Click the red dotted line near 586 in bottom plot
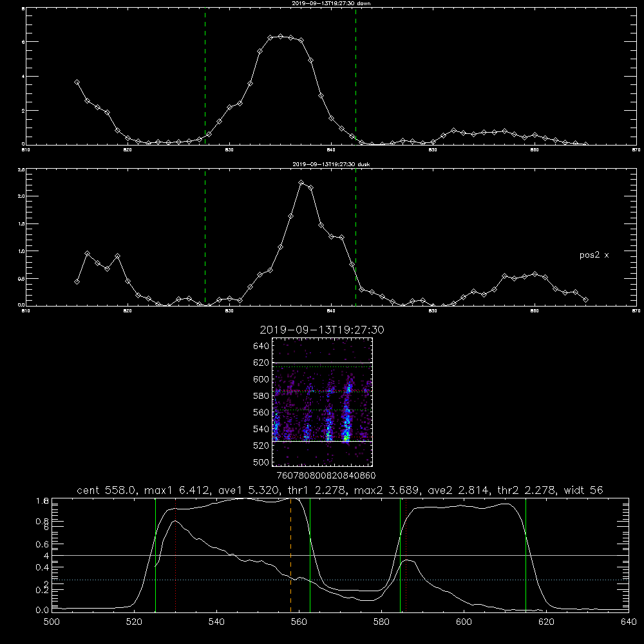The image size is (644, 644). pos(406,555)
